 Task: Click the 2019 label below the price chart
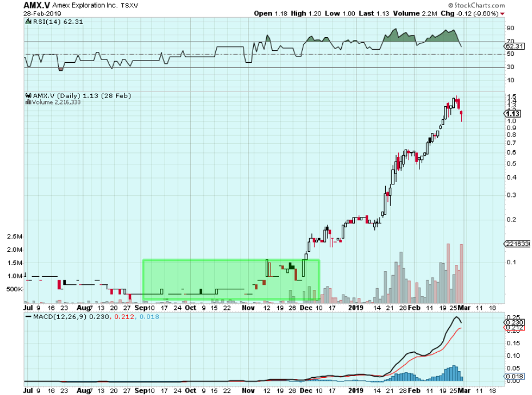click(x=355, y=308)
